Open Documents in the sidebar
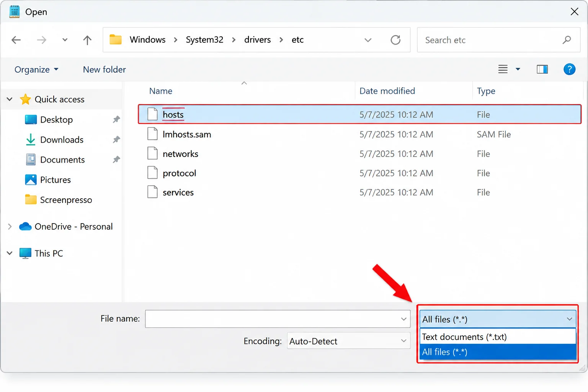 [x=62, y=160]
